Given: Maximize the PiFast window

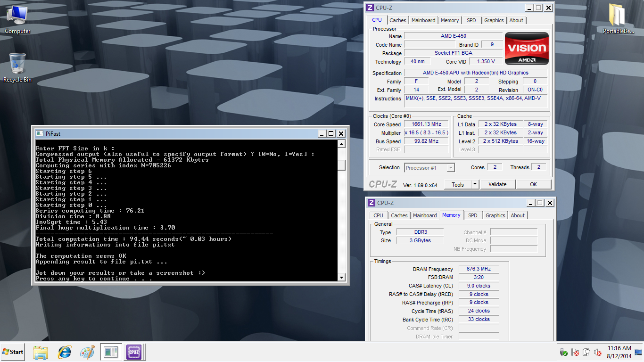Looking at the screenshot, I should pos(331,133).
